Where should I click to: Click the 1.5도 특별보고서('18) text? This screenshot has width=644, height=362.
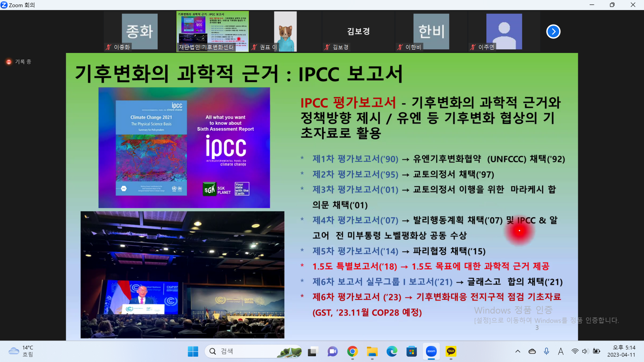coord(355,266)
